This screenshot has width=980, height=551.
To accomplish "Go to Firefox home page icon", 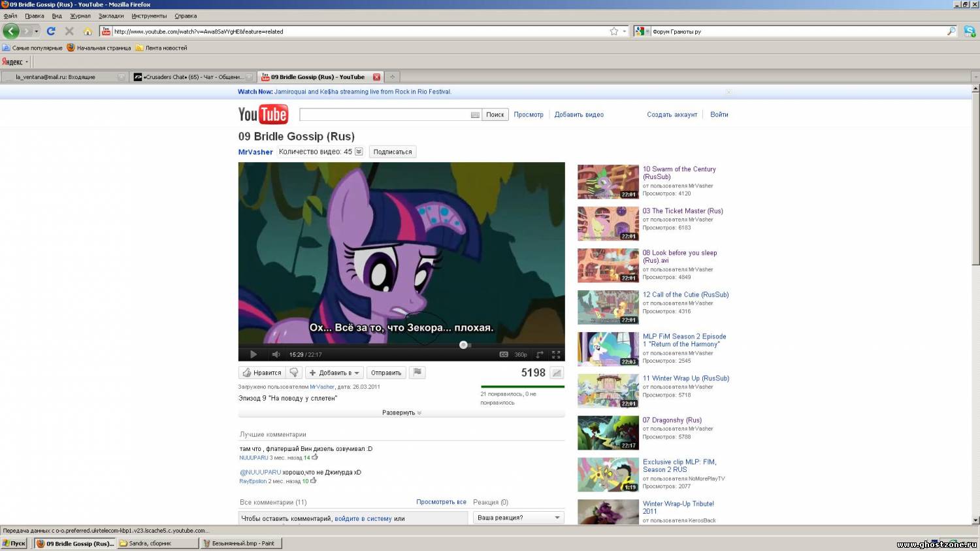I will click(x=88, y=31).
